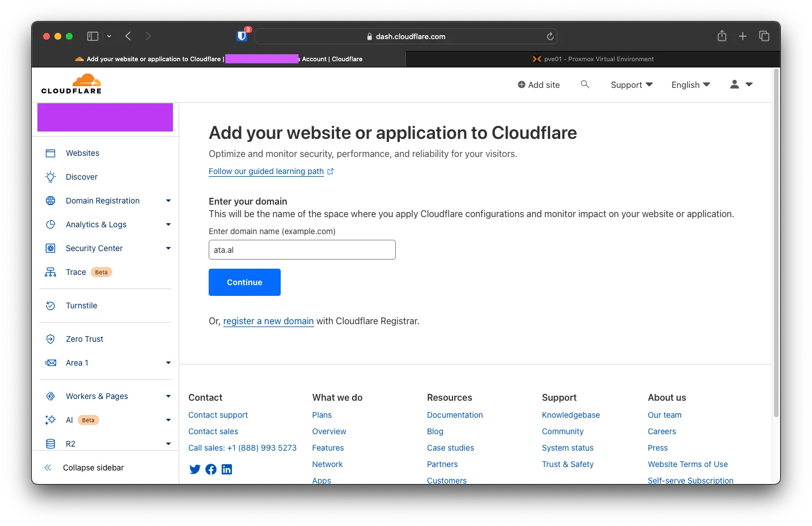Click the AI sparkle icon

click(x=50, y=420)
